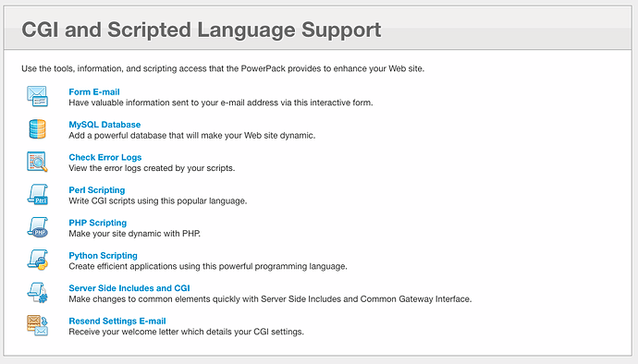Viewport: 638px width, 364px height.
Task: Select the Resend Settings E-mail link
Action: coord(117,321)
